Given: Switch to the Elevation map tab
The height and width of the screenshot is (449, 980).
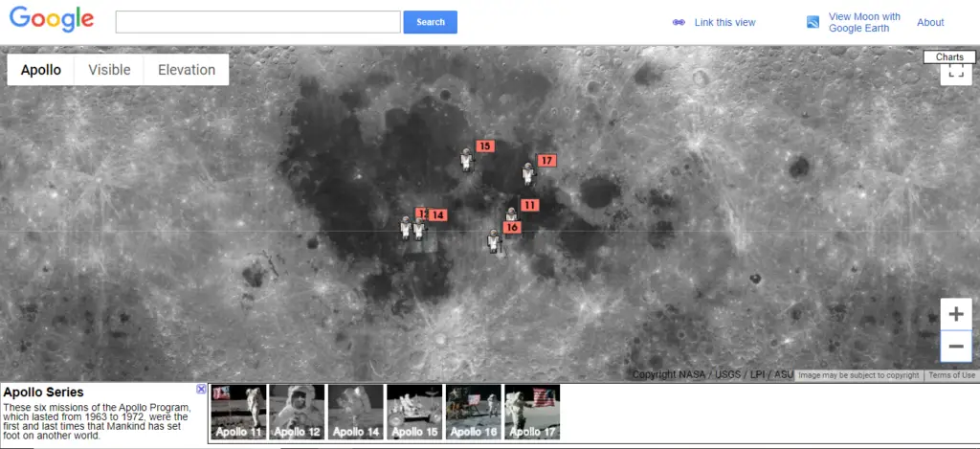Looking at the screenshot, I should [187, 70].
